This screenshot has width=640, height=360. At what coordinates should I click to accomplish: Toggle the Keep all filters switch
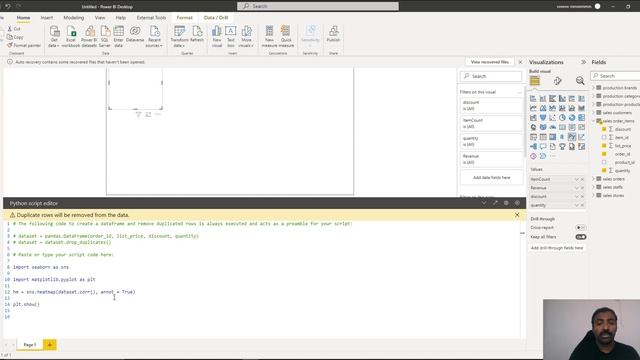[x=580, y=237]
